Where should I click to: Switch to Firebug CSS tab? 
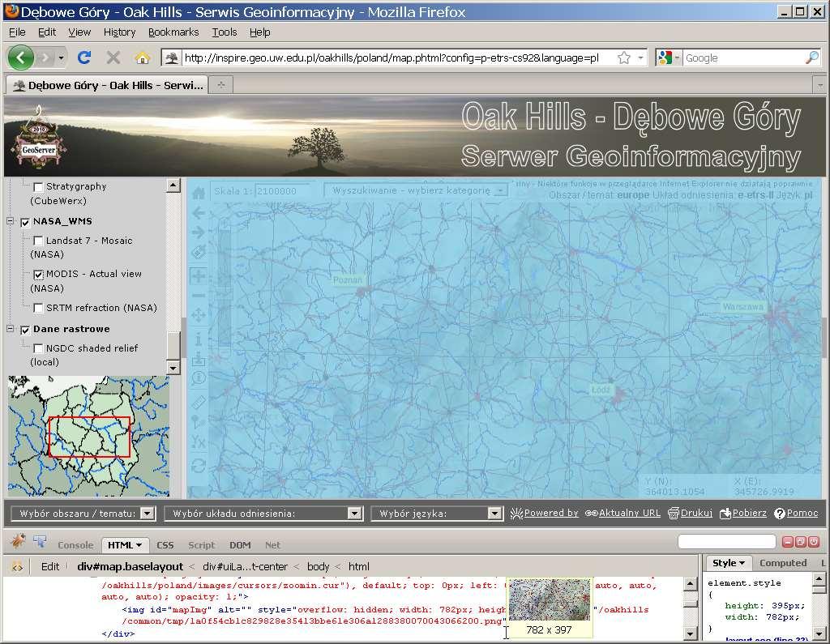click(x=165, y=545)
